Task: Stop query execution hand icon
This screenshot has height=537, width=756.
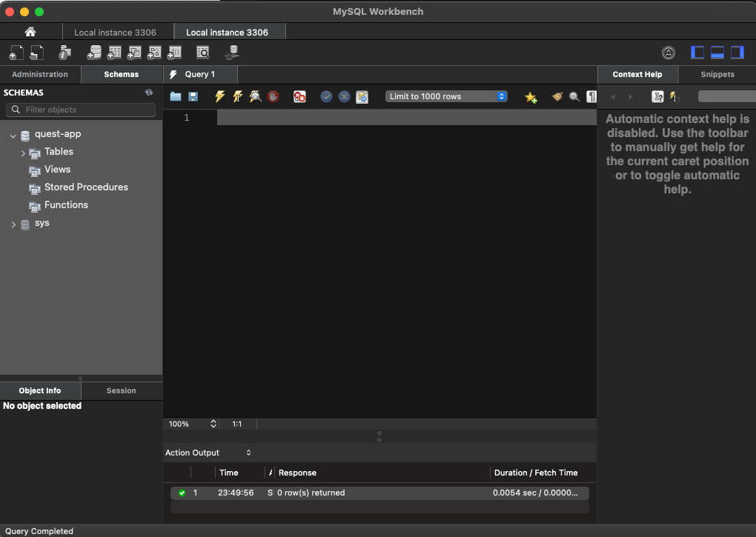Action: [273, 96]
